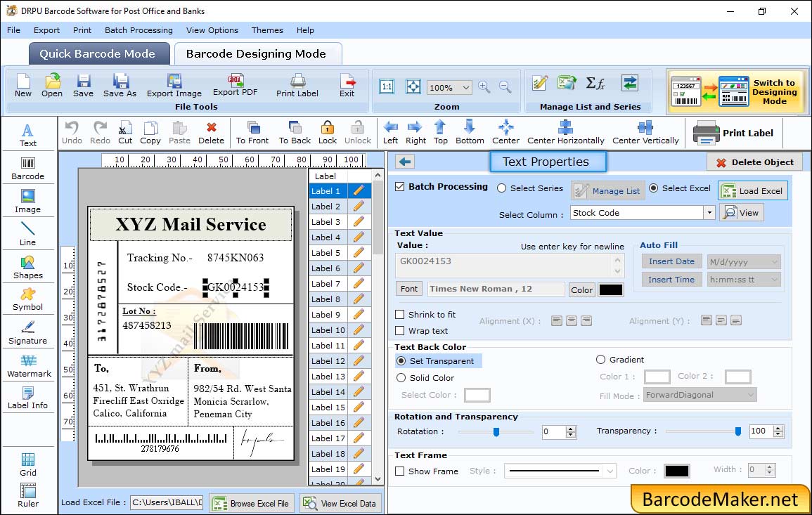Viewport: 812px width, 515px height.
Task: Click the Save As icon
Action: point(120,86)
